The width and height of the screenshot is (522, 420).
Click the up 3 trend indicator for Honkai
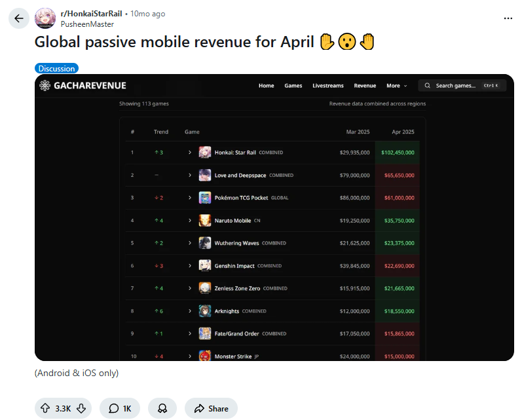tap(158, 153)
